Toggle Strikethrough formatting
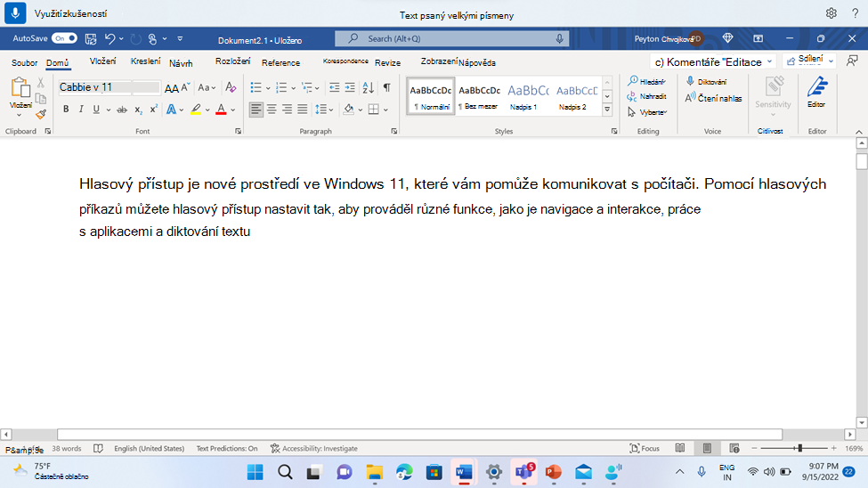Image resolution: width=868 pixels, height=488 pixels. pyautogui.click(x=122, y=110)
